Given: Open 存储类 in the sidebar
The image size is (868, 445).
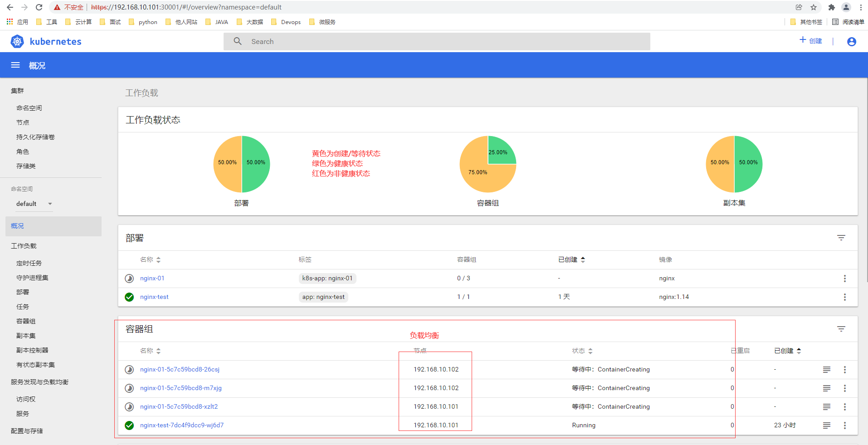Looking at the screenshot, I should 26,166.
